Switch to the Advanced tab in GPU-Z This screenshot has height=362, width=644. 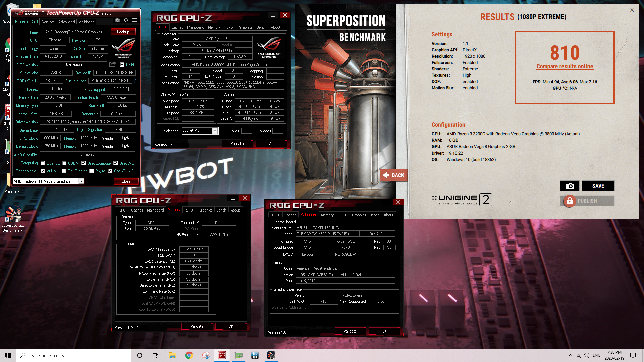pyautogui.click(x=66, y=22)
